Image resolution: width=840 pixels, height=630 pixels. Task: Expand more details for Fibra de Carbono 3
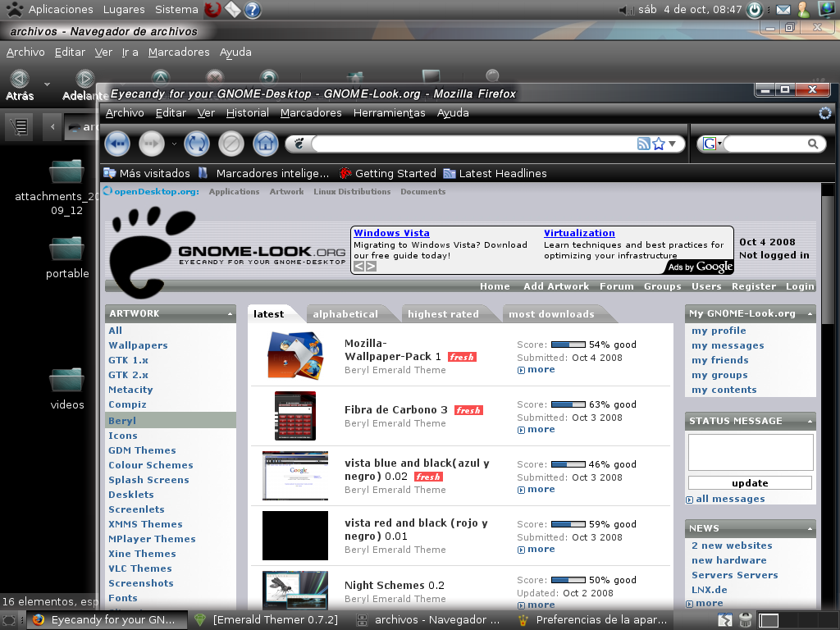tap(536, 430)
